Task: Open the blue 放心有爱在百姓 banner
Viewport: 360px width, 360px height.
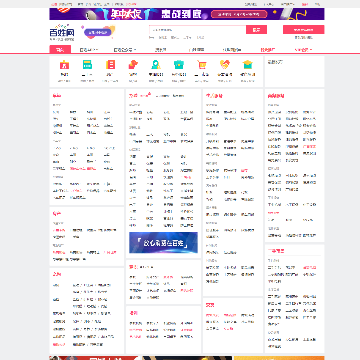Action: (x=163, y=243)
